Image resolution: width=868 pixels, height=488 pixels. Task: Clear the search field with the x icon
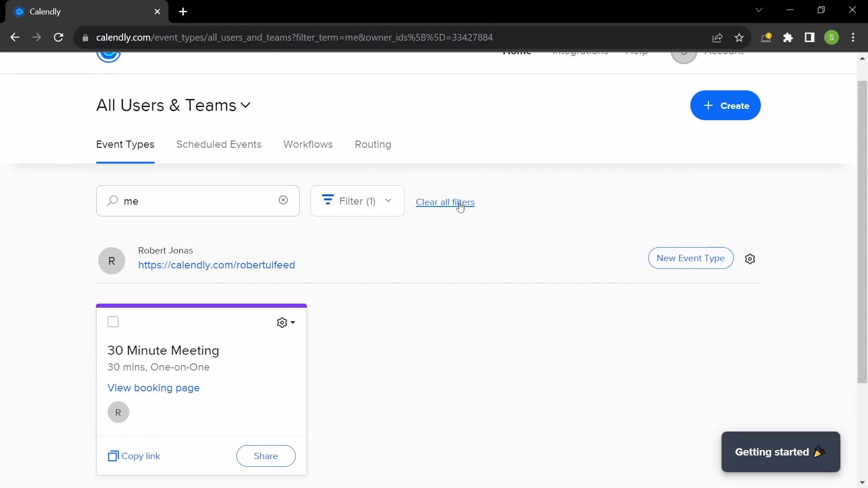pos(283,200)
